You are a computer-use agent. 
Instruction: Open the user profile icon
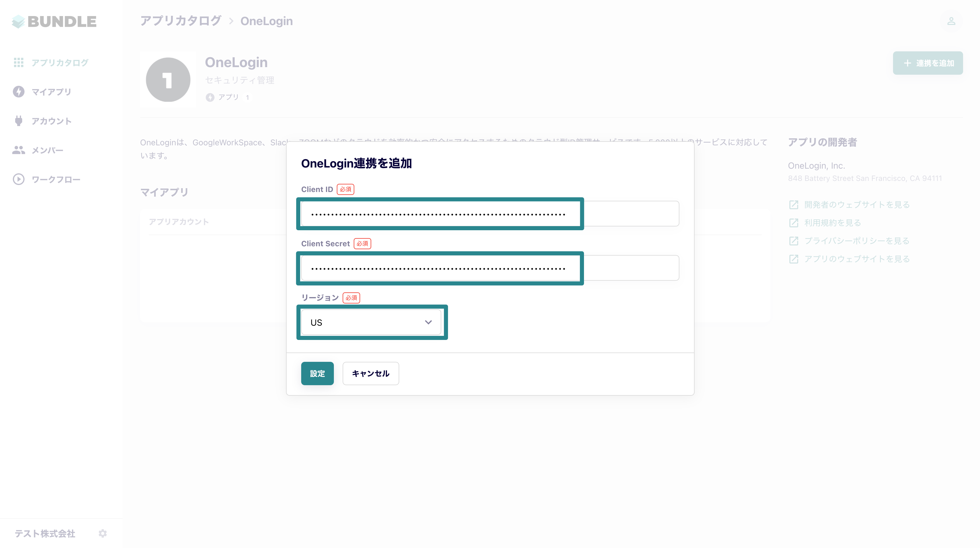pyautogui.click(x=951, y=21)
